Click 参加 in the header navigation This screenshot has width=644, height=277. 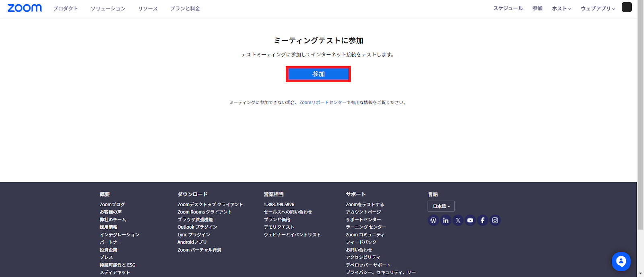click(x=537, y=8)
